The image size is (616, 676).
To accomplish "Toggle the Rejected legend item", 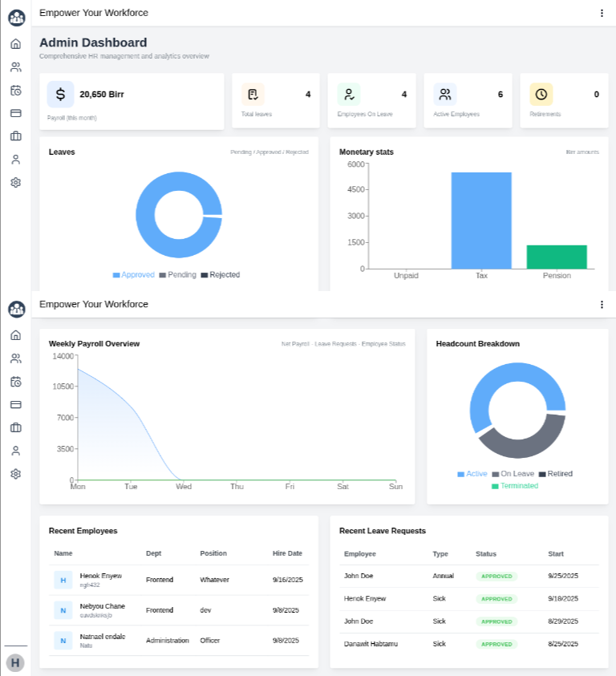I will click(220, 275).
